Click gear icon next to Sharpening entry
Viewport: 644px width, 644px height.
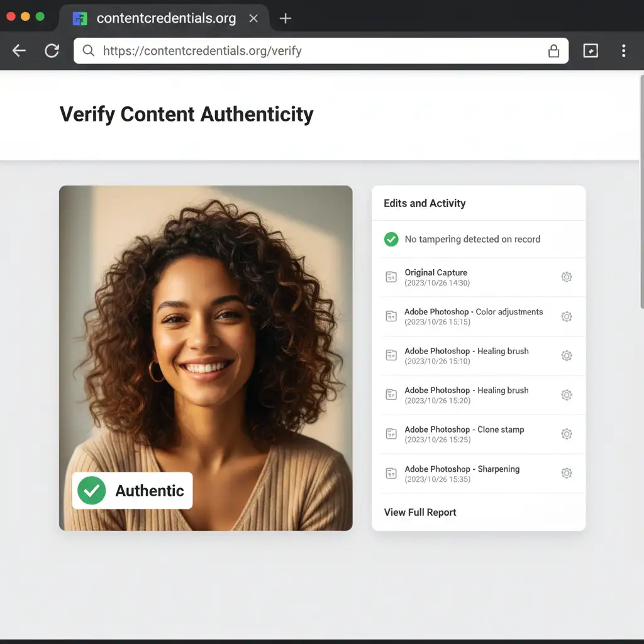click(567, 473)
